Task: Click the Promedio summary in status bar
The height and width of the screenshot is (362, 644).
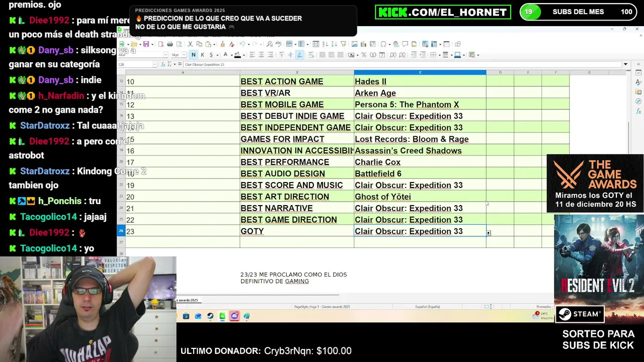Action: point(544,307)
